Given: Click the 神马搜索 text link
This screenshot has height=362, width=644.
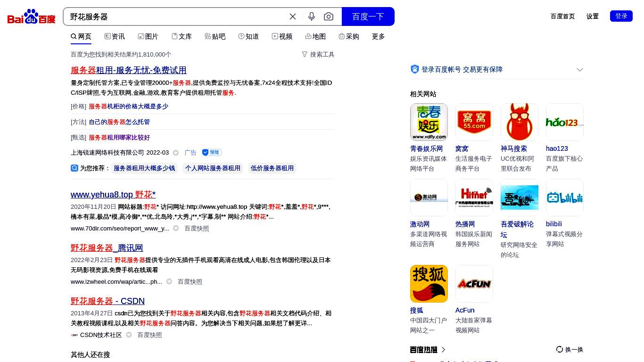Looking at the screenshot, I should click(514, 148).
